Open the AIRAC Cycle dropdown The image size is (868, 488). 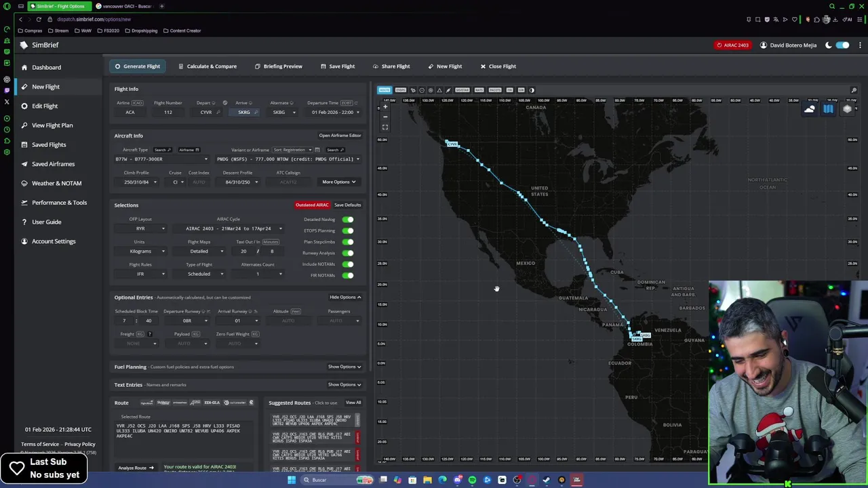pos(229,228)
